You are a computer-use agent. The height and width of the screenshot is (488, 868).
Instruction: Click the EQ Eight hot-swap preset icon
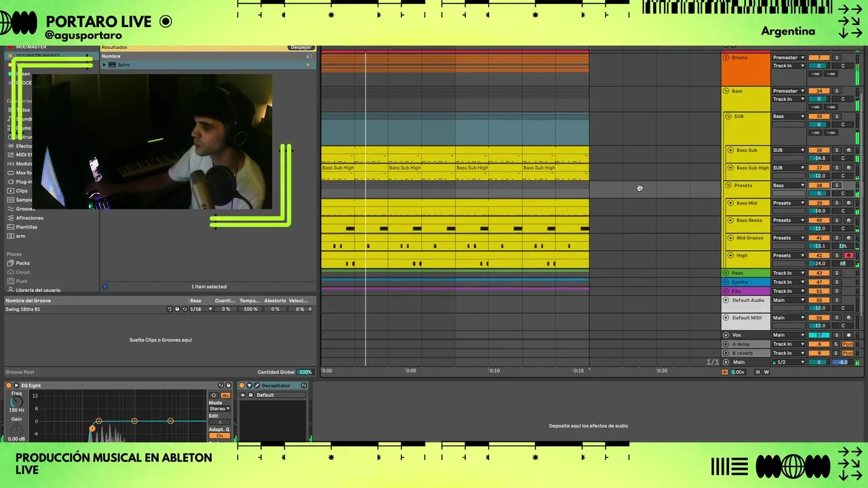(221, 386)
